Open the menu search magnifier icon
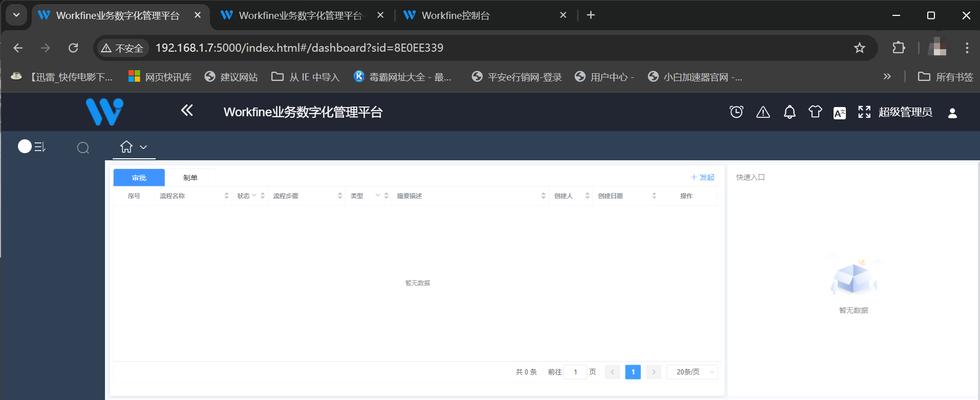Screen dimensions: 980x400 [83, 148]
